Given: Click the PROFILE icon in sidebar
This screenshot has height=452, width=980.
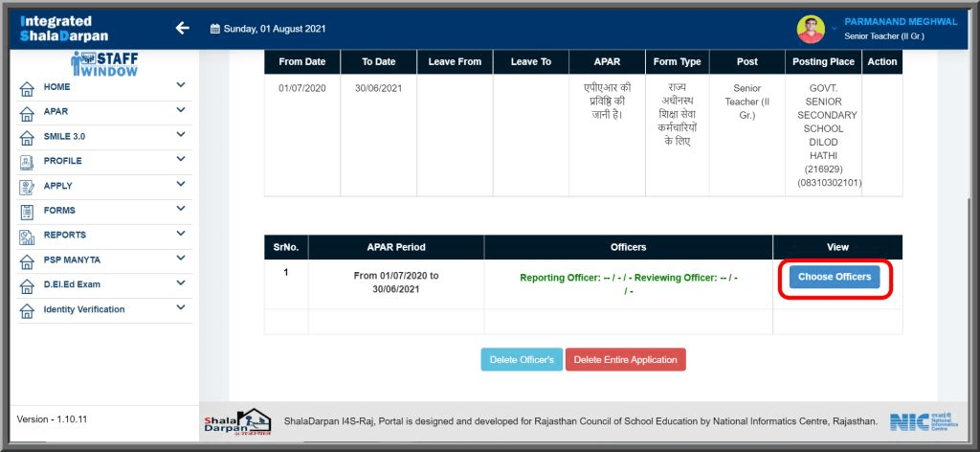Looking at the screenshot, I should point(27,162).
